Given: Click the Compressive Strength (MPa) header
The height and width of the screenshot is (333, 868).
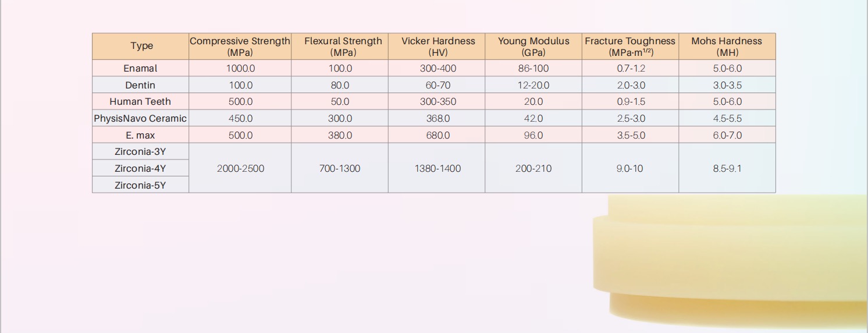Looking at the screenshot, I should 240,47.
